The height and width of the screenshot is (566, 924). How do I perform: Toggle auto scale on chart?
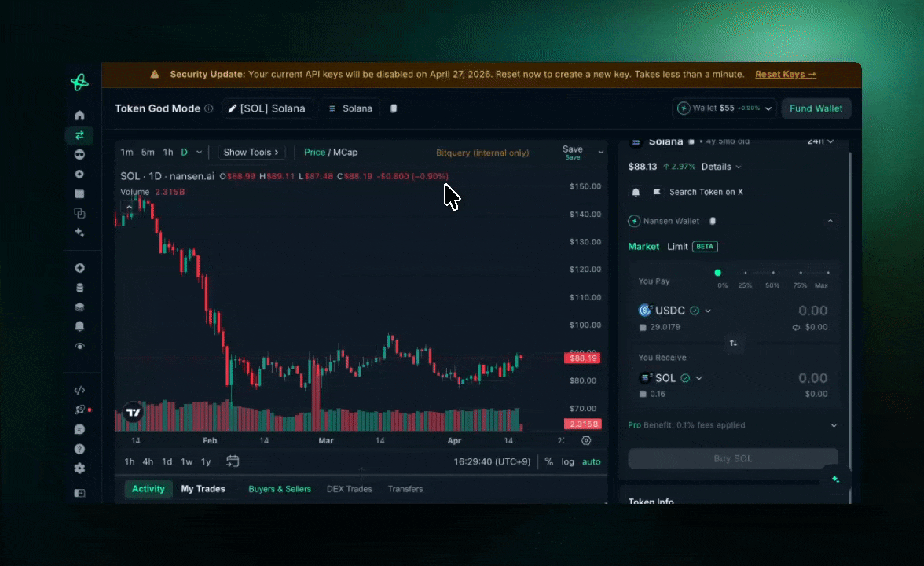[x=591, y=461]
